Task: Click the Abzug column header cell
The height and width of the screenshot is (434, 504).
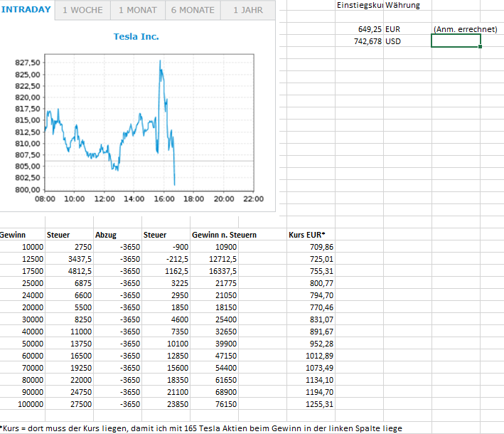Action: pyautogui.click(x=105, y=235)
